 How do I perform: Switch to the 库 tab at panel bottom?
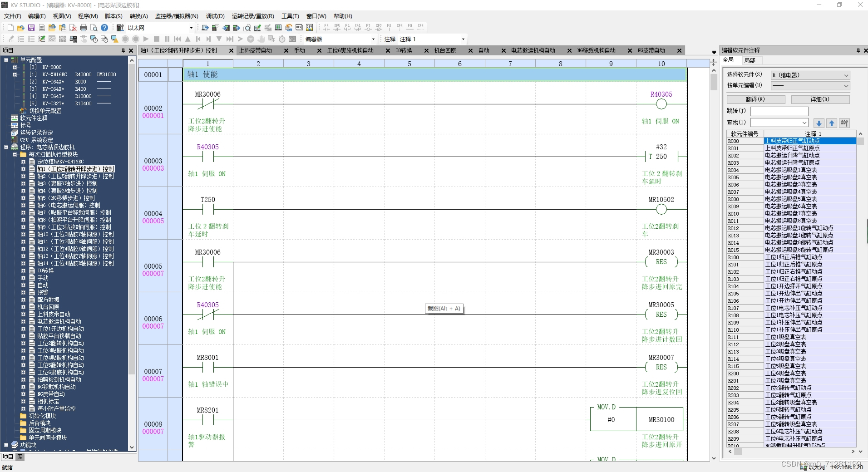click(x=20, y=457)
